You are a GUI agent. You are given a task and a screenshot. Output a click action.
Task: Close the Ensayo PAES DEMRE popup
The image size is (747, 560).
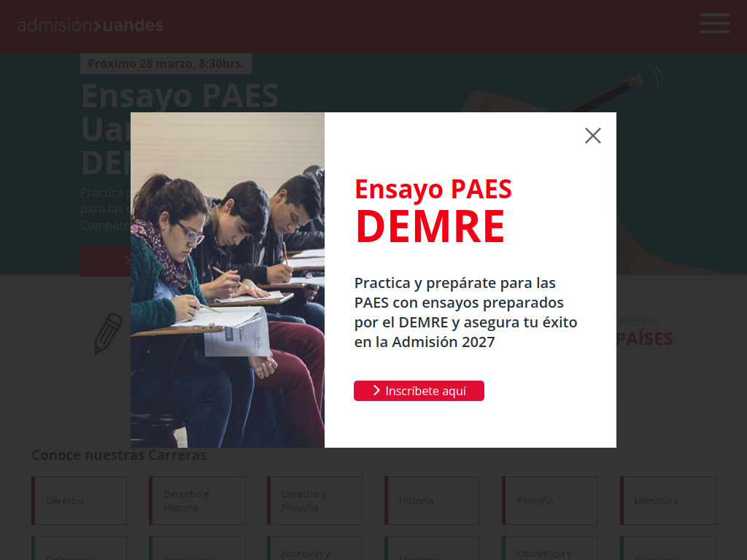point(592,136)
